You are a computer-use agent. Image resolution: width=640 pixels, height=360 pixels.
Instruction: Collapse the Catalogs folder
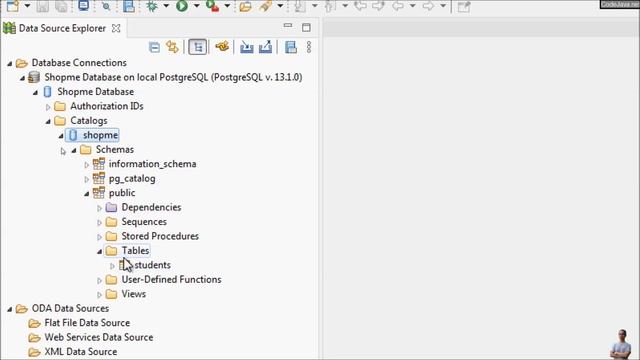(x=48, y=121)
